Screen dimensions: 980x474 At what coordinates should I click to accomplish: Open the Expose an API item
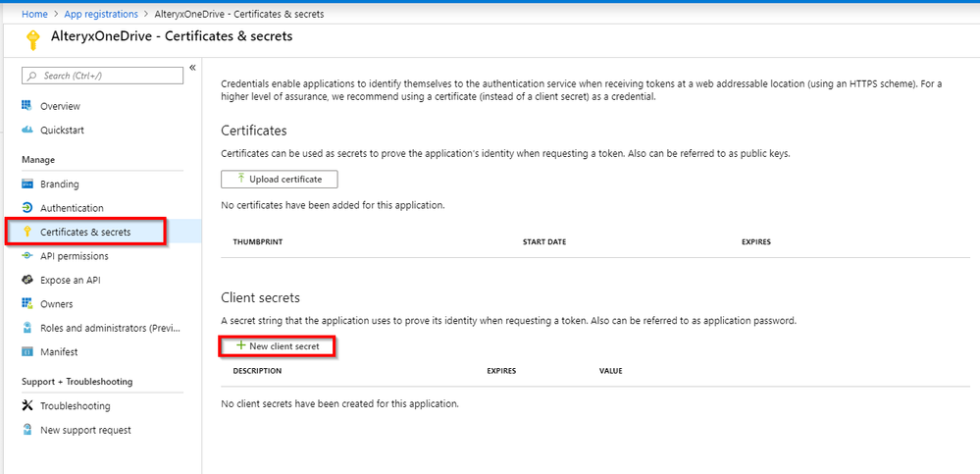[x=70, y=280]
